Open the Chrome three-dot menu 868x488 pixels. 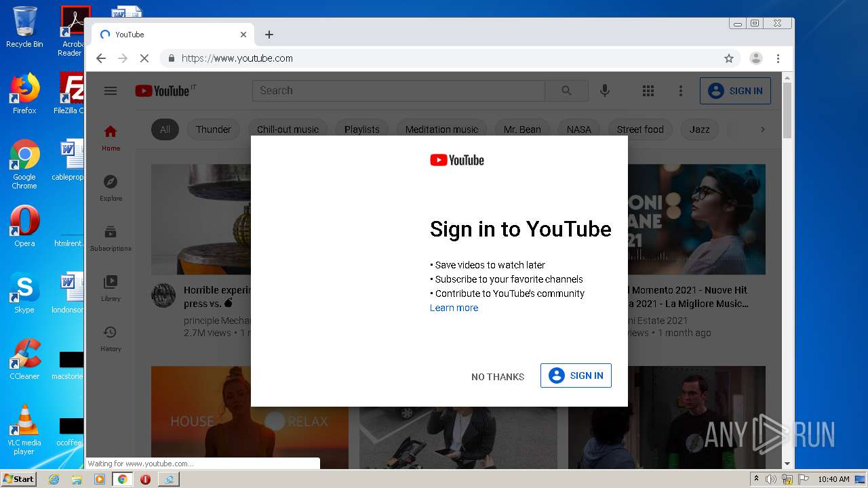point(778,58)
